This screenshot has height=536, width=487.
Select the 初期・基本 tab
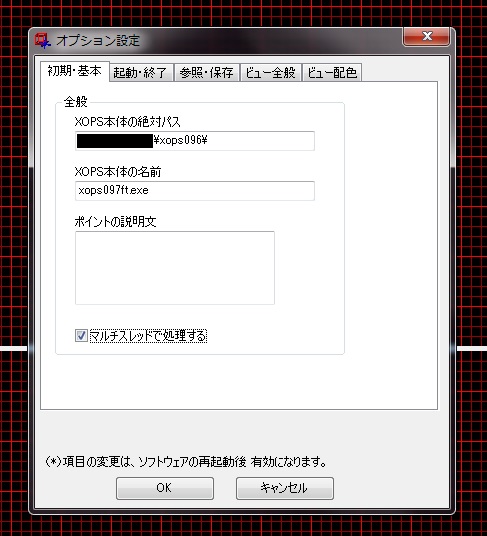(75, 71)
